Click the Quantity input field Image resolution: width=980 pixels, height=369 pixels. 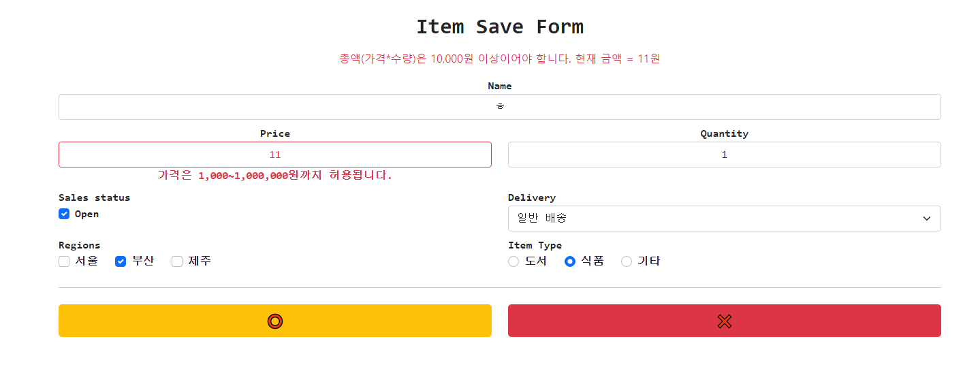[x=725, y=155]
